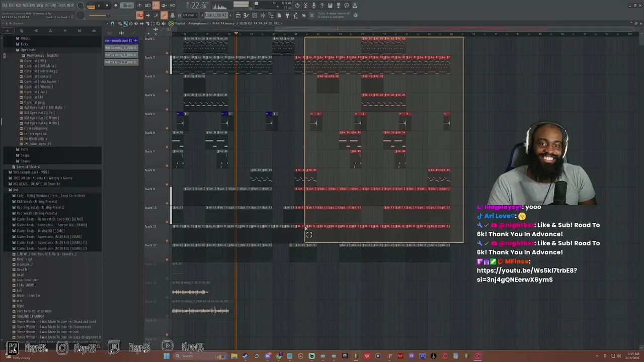Open the VIEW menu
Screen dimensions: 644x362
pos(40,5)
